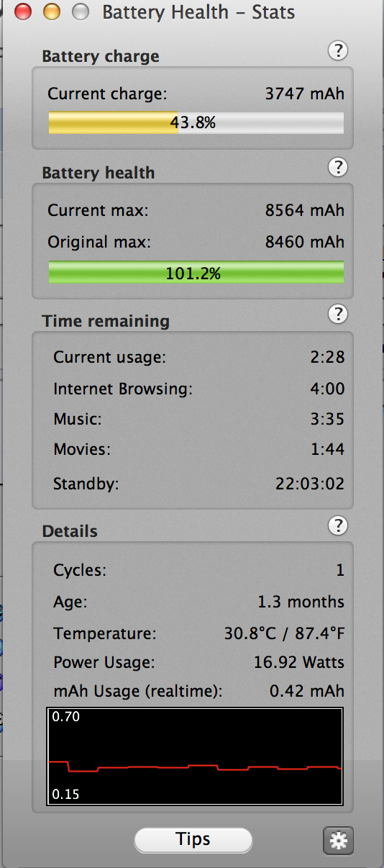Click the Original max mAh value
The width and height of the screenshot is (384, 868).
[305, 243]
